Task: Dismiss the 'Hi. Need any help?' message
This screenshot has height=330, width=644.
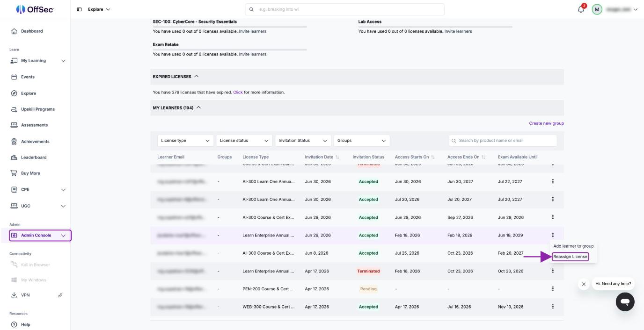Action: click(584, 284)
